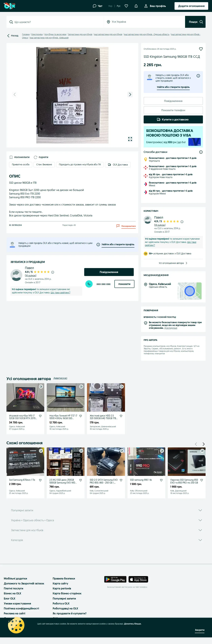This screenshot has width=212, height=644.
Task: Open Електроніка breadcrumb link
Action: point(37,34)
